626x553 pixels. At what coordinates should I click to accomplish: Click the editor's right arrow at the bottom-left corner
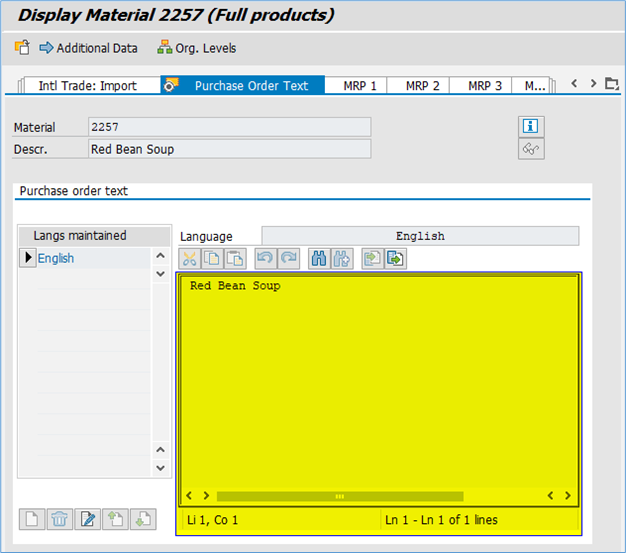click(x=206, y=496)
